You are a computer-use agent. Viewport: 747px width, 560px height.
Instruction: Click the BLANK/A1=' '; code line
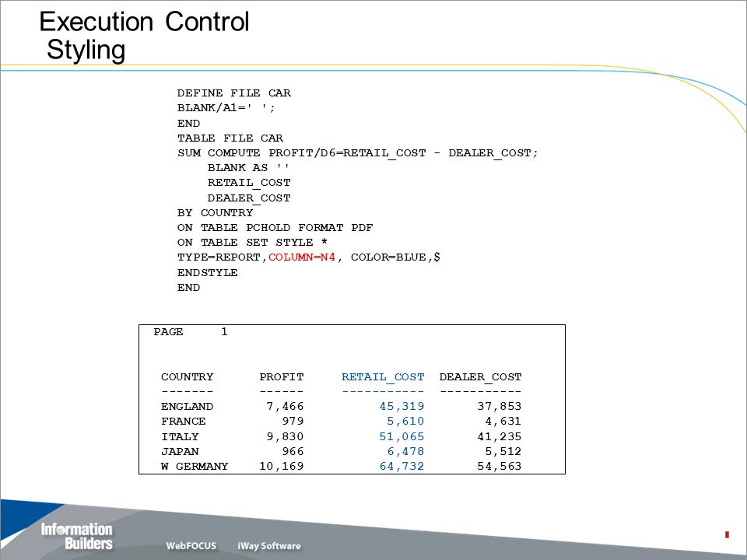[226, 107]
